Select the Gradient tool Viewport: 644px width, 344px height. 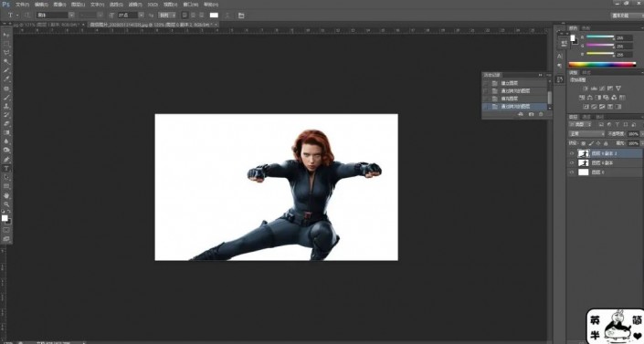[6, 132]
